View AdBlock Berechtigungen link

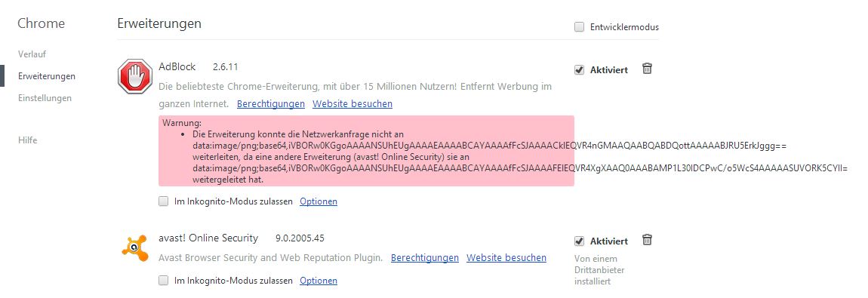(x=271, y=103)
